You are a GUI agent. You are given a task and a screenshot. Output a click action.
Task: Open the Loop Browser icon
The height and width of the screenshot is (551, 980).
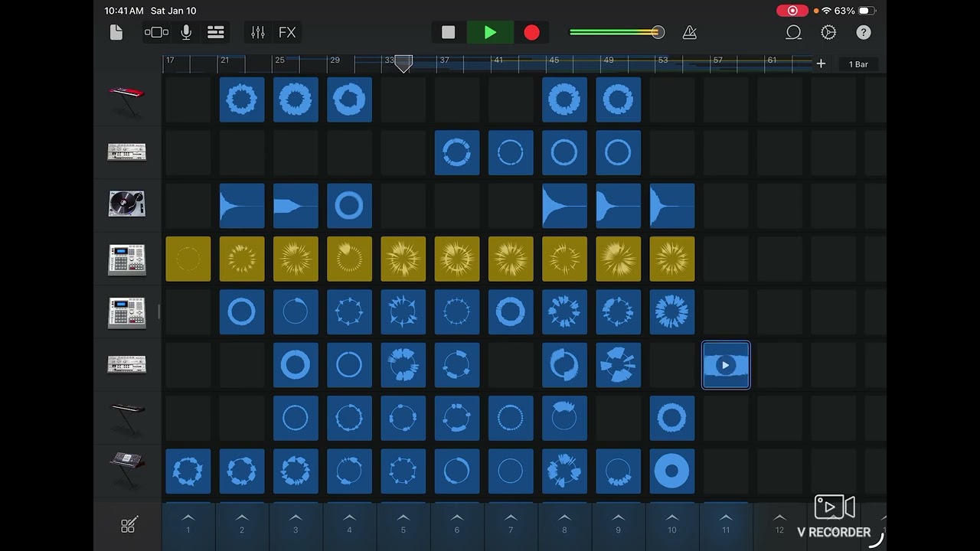794,32
